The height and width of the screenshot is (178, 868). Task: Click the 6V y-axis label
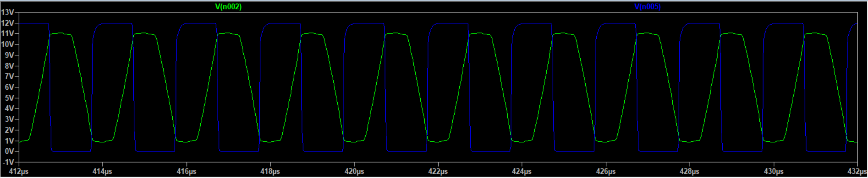pyautogui.click(x=10, y=87)
